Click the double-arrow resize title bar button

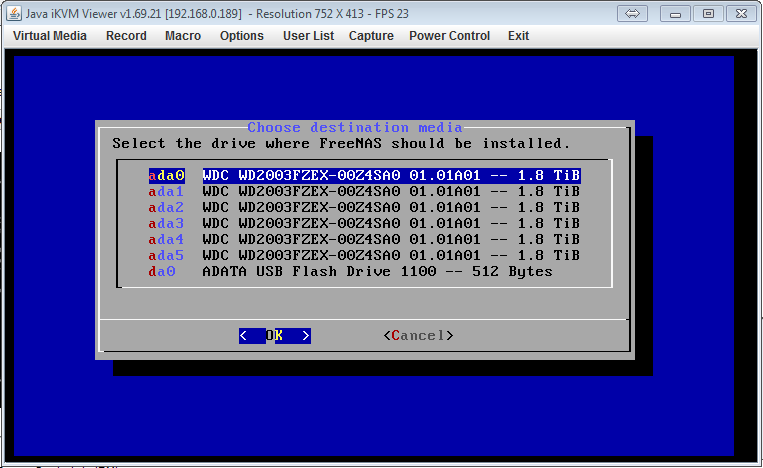click(x=632, y=13)
